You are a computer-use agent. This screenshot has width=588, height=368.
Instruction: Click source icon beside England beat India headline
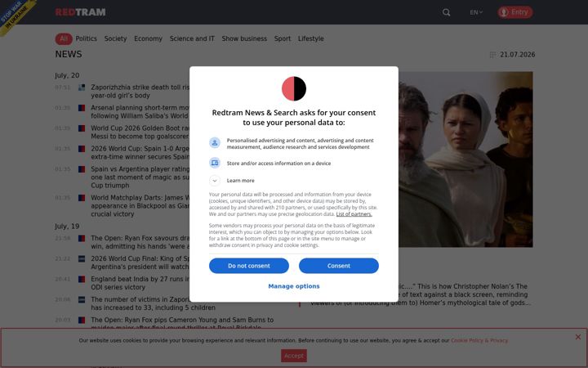pyautogui.click(x=82, y=280)
